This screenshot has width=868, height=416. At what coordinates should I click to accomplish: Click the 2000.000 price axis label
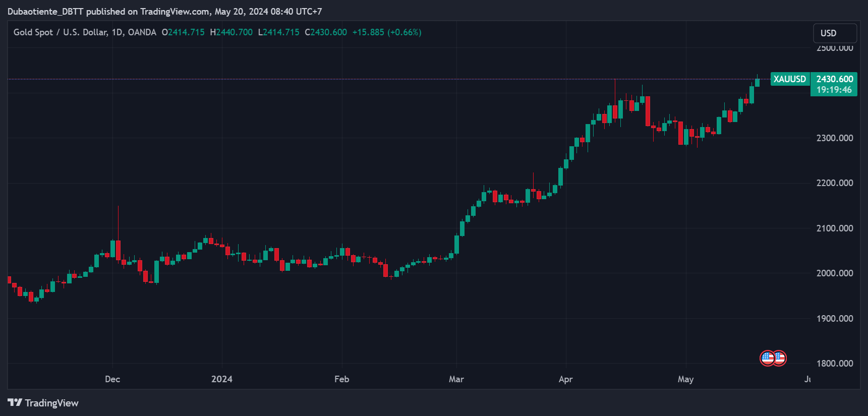835,273
